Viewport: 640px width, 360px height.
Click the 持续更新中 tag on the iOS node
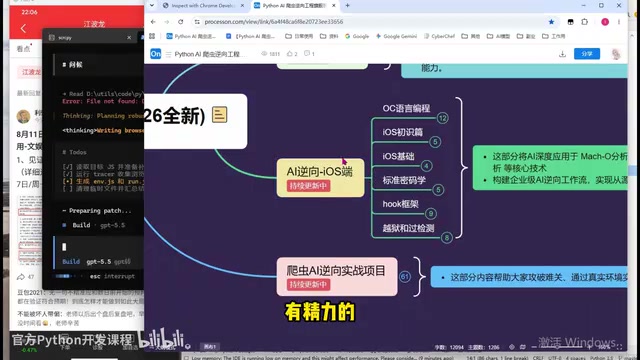308,186
